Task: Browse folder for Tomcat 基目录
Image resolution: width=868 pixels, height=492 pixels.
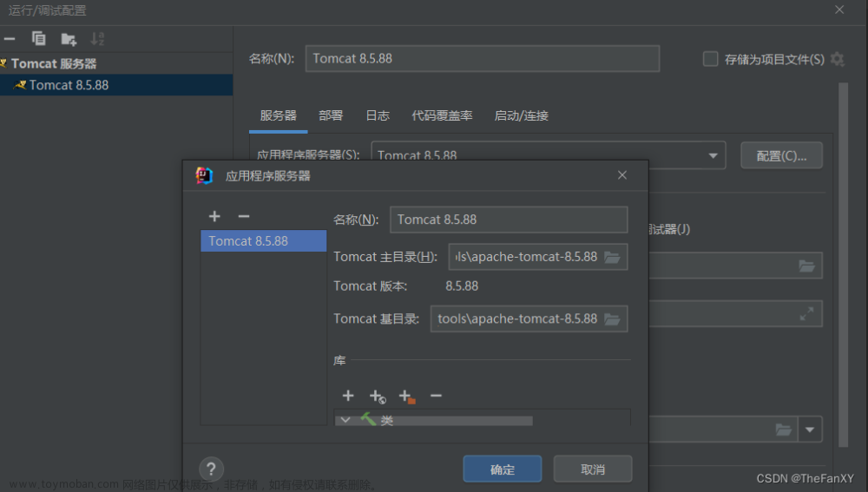Action: tap(612, 319)
